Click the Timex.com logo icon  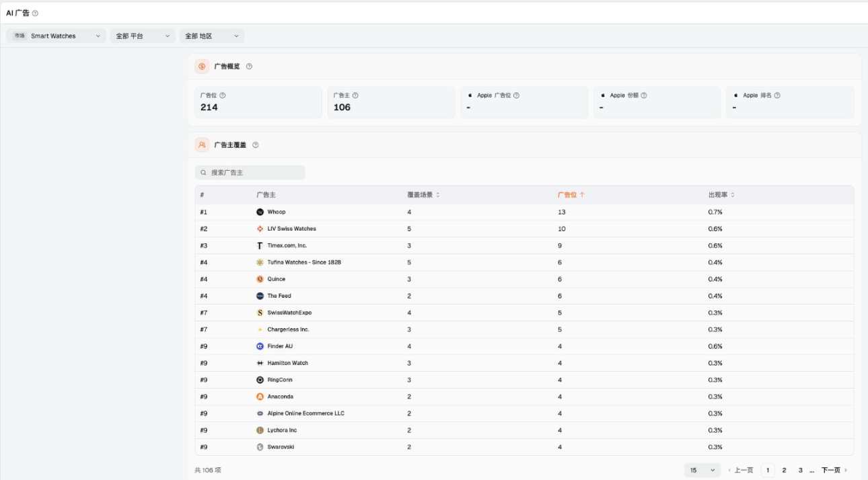coord(260,245)
